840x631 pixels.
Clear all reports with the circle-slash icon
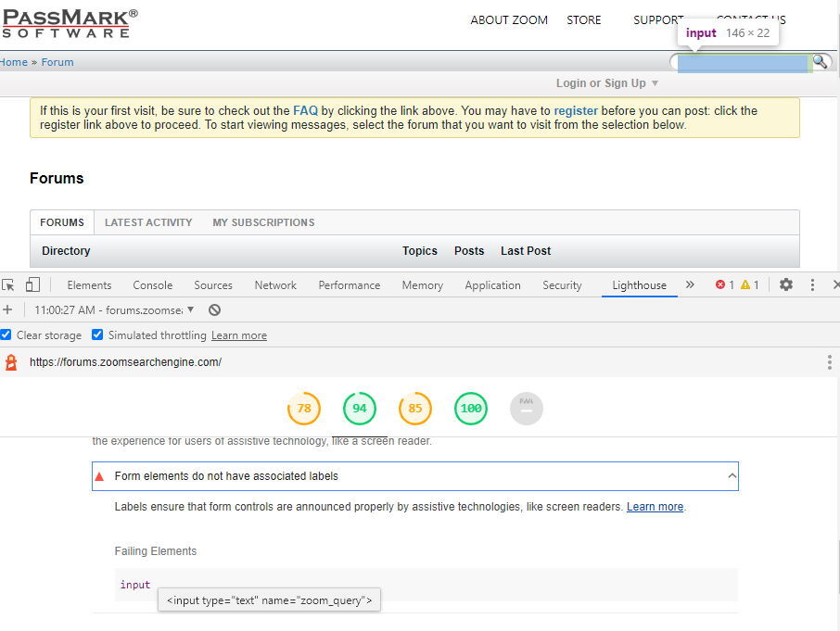(x=214, y=309)
